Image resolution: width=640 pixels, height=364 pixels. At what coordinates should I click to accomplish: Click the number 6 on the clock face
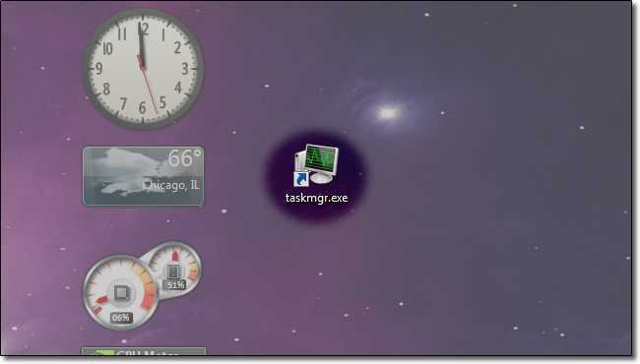coord(142,107)
